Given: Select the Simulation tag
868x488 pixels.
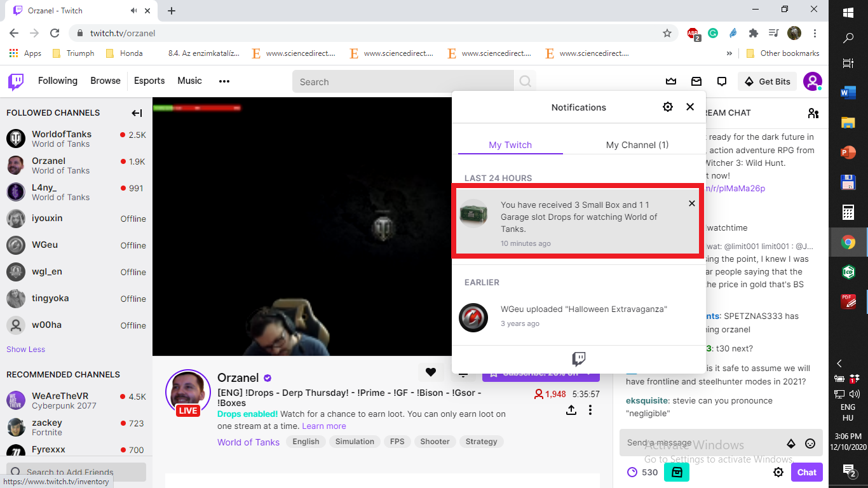Looking at the screenshot, I should [x=355, y=442].
